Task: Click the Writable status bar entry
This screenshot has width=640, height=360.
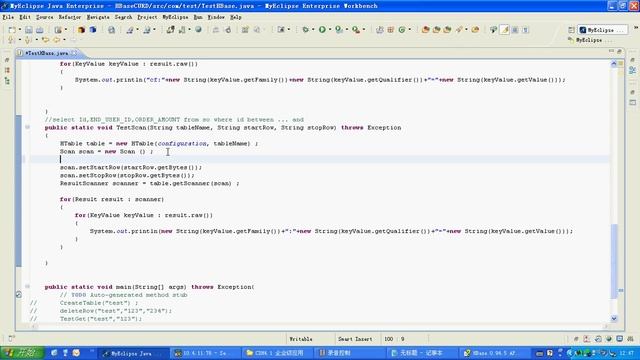Action: (x=301, y=339)
